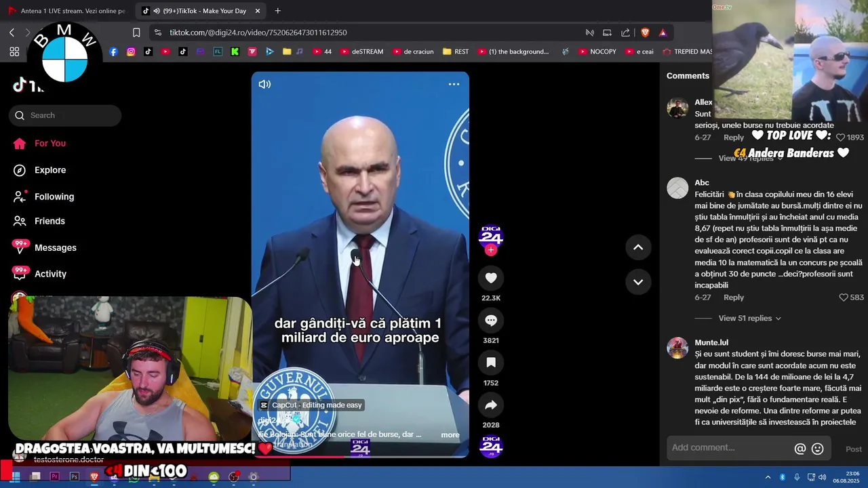
Task: Open the NOCOPY bookmark
Action: point(597,52)
